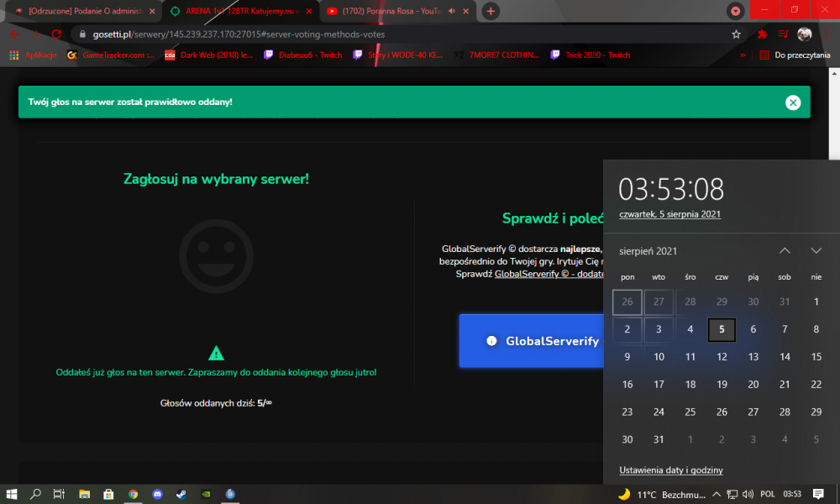Viewport: 840px width, 504px height.
Task: Go to previous month in calendar
Action: [x=785, y=250]
